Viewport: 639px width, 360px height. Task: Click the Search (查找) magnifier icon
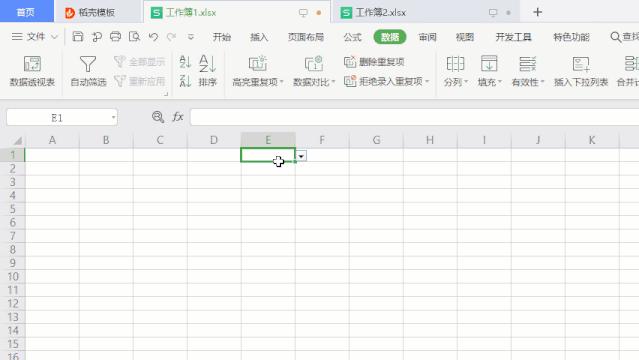point(615,37)
